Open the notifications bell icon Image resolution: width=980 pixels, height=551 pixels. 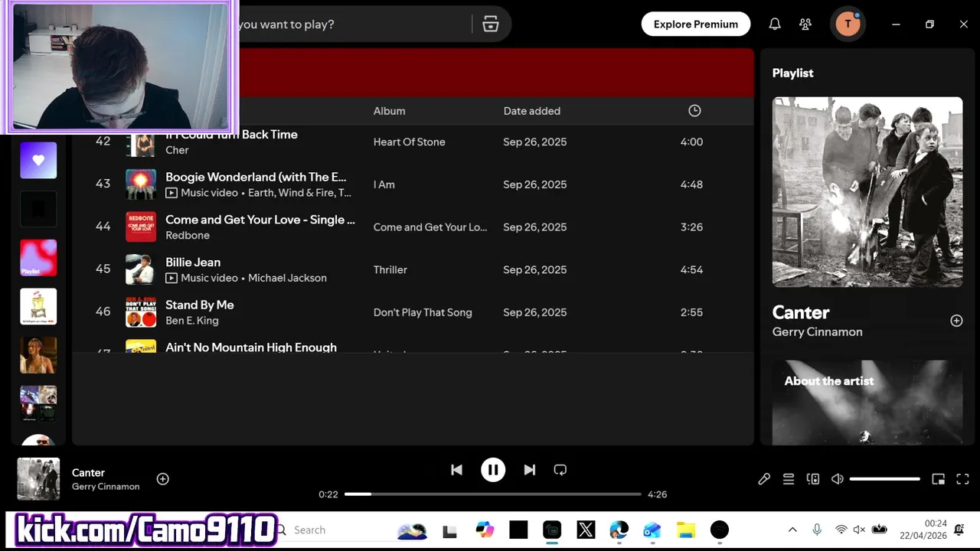[775, 24]
